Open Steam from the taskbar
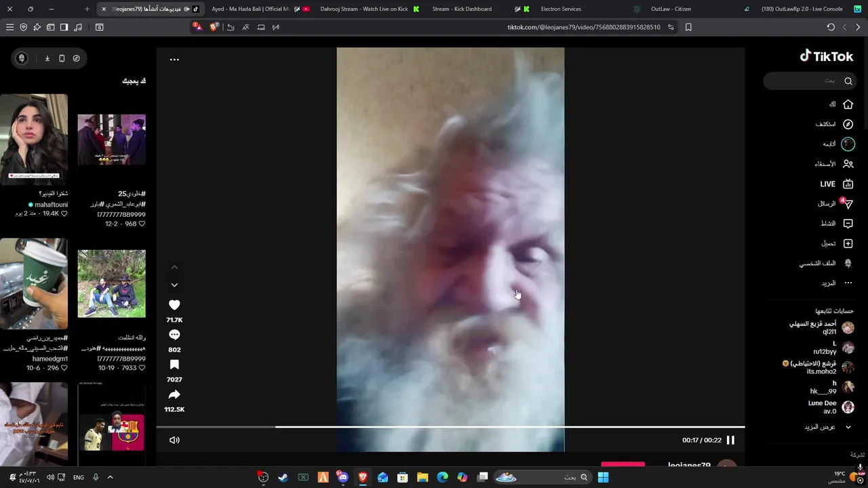The width and height of the screenshot is (868, 488). pyautogui.click(x=283, y=477)
